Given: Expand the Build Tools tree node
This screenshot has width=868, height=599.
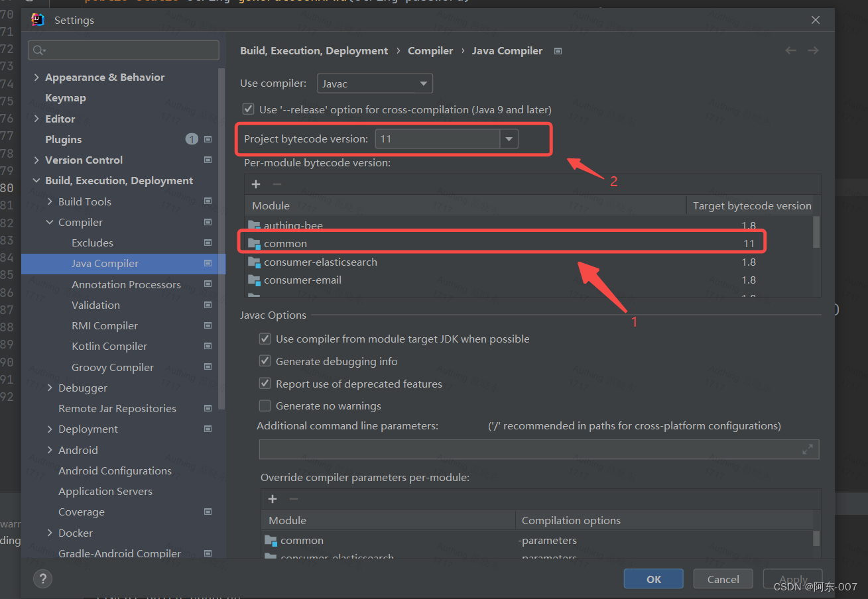Looking at the screenshot, I should [x=50, y=201].
